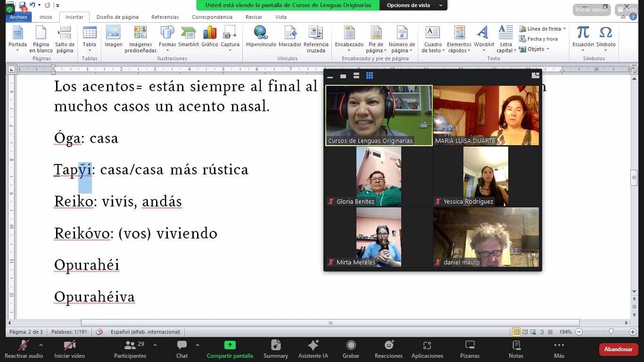Click the zoom slider in Word status bar

[611, 332]
